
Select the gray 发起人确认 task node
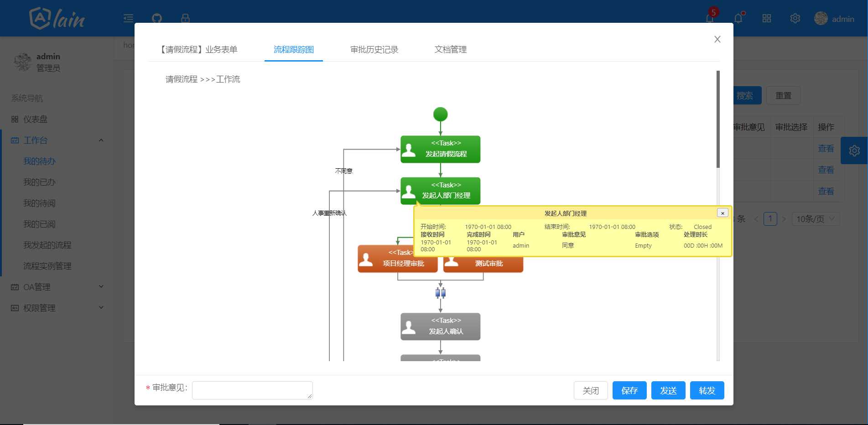point(440,327)
